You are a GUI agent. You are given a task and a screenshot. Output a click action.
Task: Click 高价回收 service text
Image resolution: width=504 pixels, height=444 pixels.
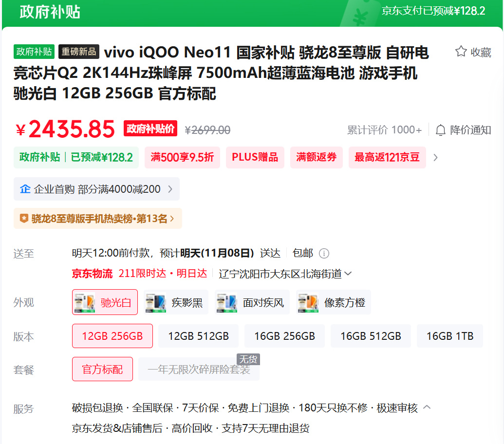click(192, 428)
